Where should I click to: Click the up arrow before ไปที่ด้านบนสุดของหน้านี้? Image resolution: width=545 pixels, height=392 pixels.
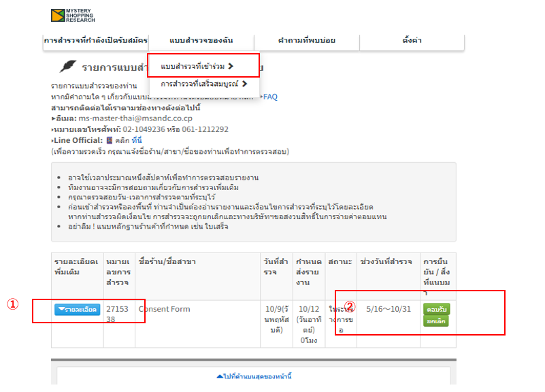(220, 376)
